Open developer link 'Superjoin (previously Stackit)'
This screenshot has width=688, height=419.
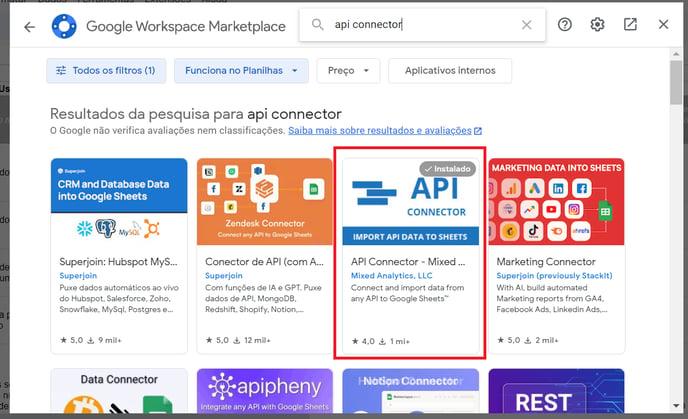pos(554,276)
